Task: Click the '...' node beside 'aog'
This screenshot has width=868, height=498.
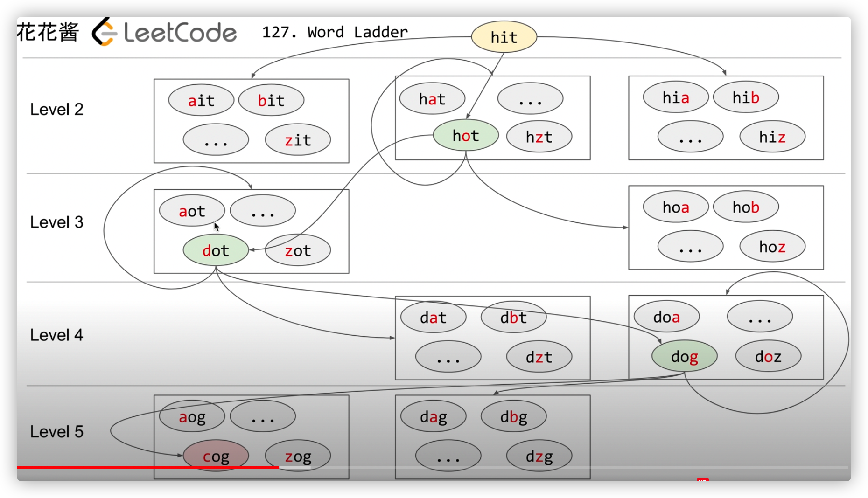Action: [x=263, y=416]
